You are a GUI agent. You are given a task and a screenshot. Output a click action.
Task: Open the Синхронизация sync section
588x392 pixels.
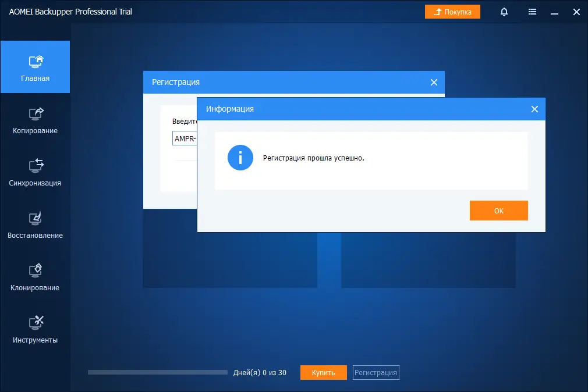tap(36, 173)
